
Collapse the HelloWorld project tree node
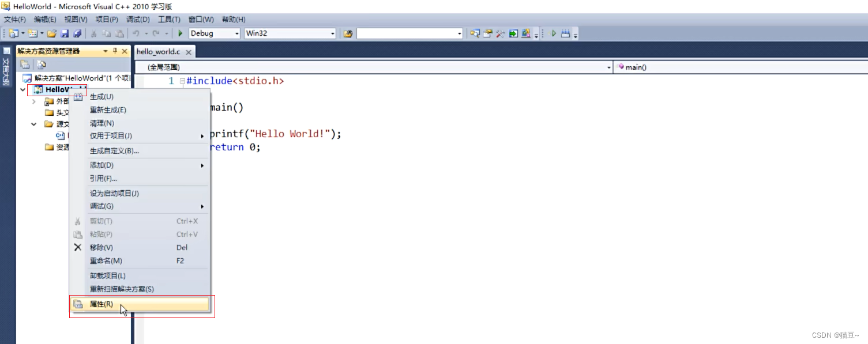(22, 90)
